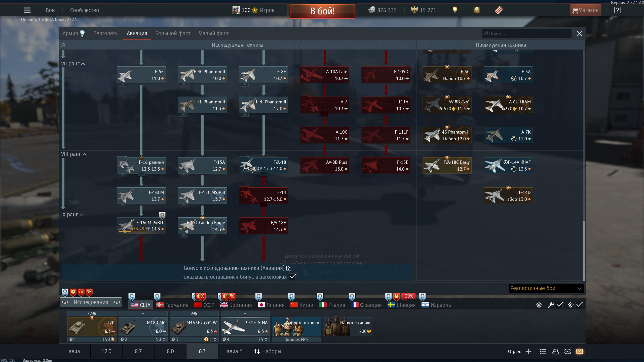Click the ammunition auto-refill icon
The width and height of the screenshot is (644, 362).
pos(570,305)
